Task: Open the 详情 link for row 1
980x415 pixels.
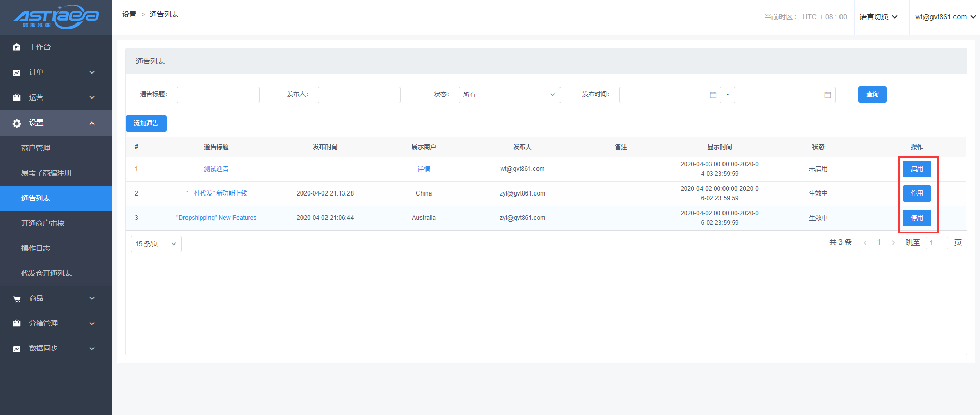Action: (424, 169)
